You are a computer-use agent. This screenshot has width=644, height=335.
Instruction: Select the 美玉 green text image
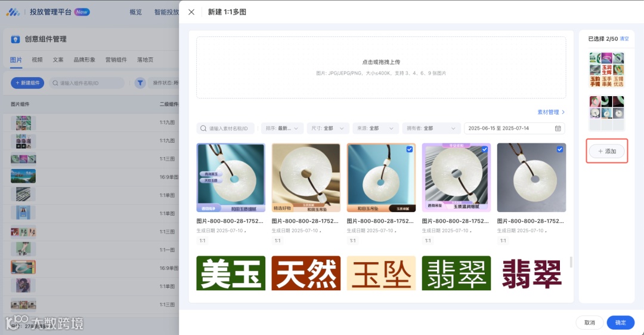[x=231, y=273]
